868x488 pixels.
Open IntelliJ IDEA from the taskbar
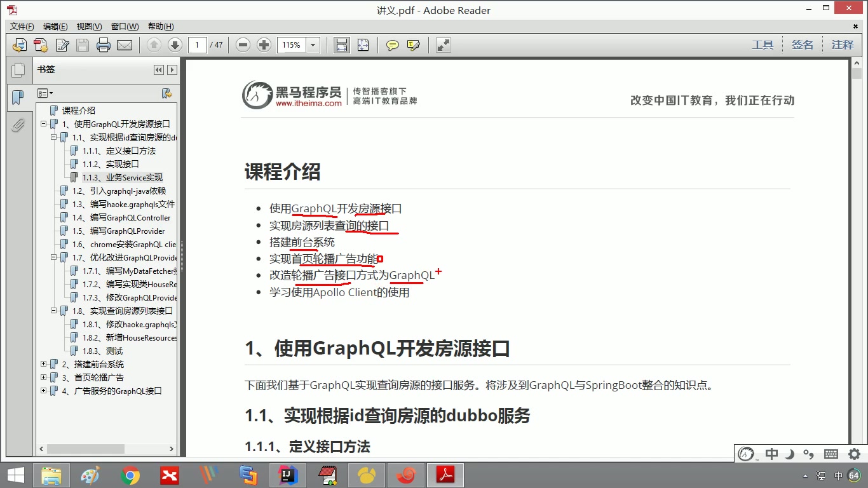click(x=288, y=475)
